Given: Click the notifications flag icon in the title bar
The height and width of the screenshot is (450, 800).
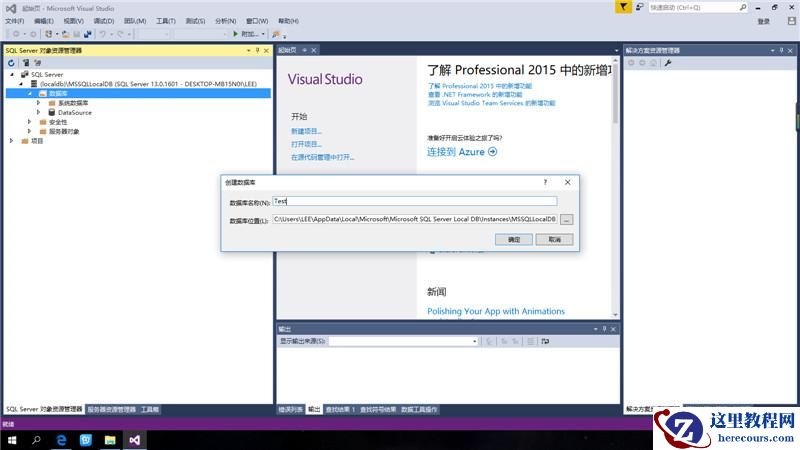Looking at the screenshot, I should 623,7.
